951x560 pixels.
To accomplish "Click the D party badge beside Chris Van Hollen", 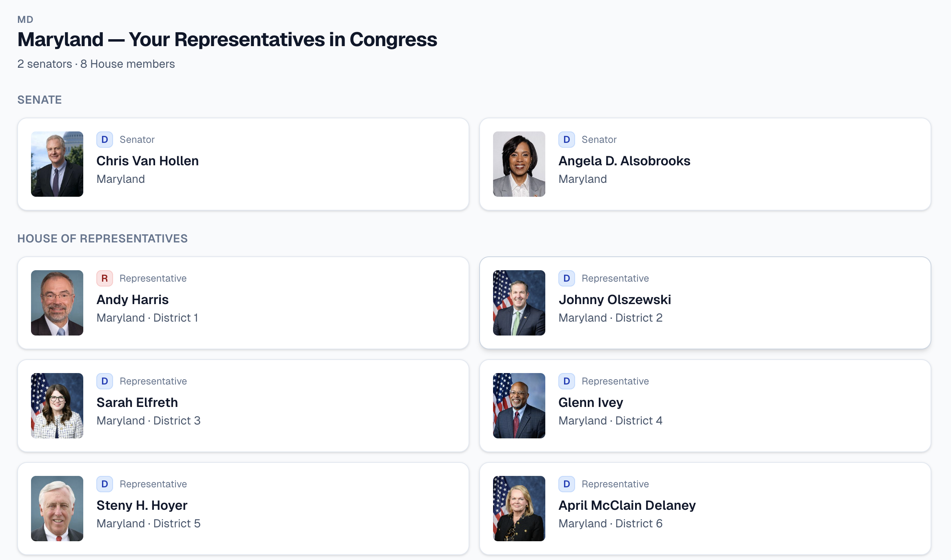I will click(104, 140).
